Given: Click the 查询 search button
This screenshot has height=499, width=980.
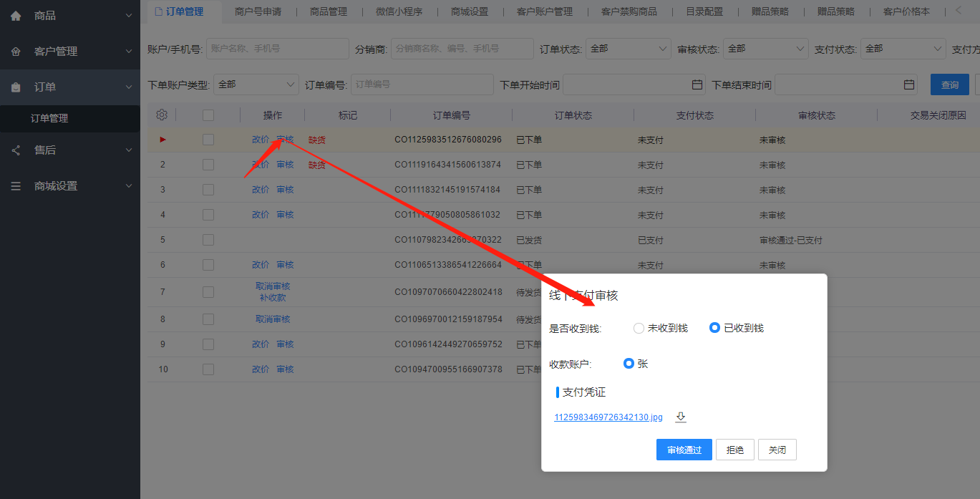Looking at the screenshot, I should coord(950,84).
